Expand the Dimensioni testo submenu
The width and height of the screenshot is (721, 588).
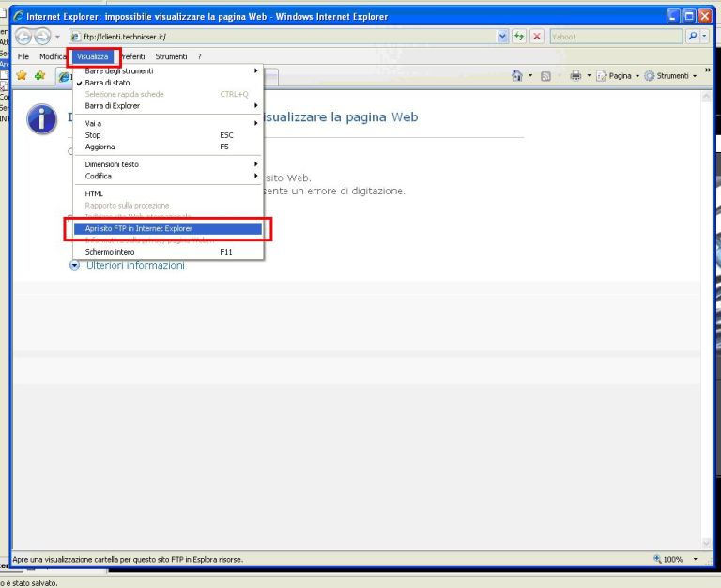168,164
